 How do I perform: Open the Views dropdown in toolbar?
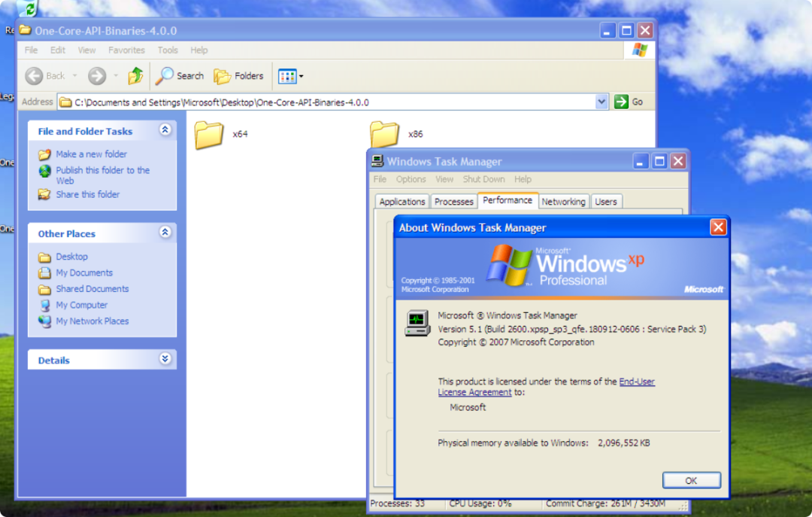291,76
